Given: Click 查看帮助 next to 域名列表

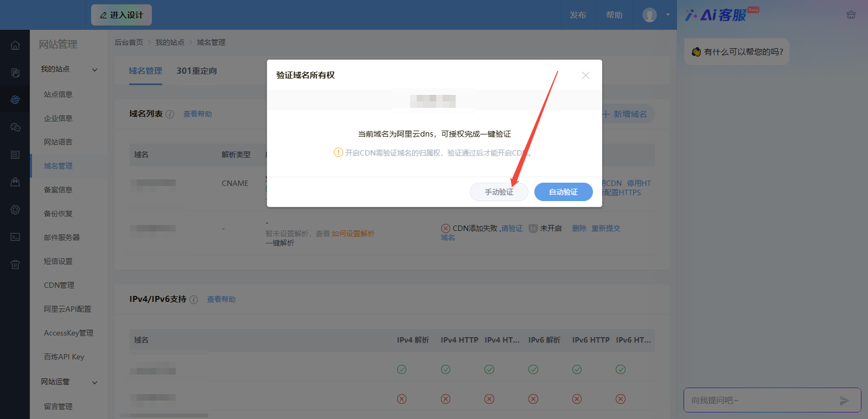Looking at the screenshot, I should pos(197,114).
